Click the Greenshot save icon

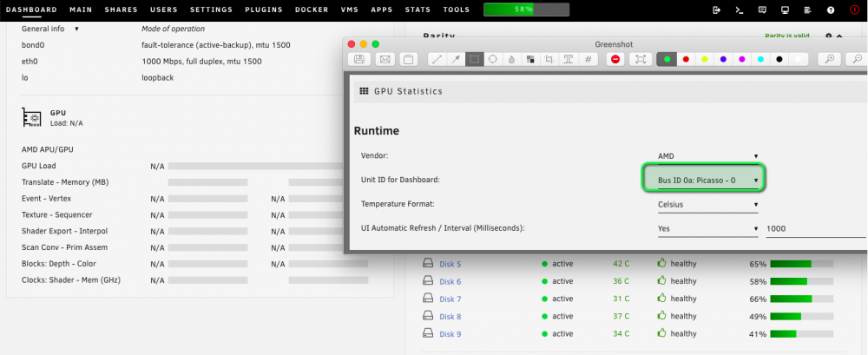click(358, 59)
